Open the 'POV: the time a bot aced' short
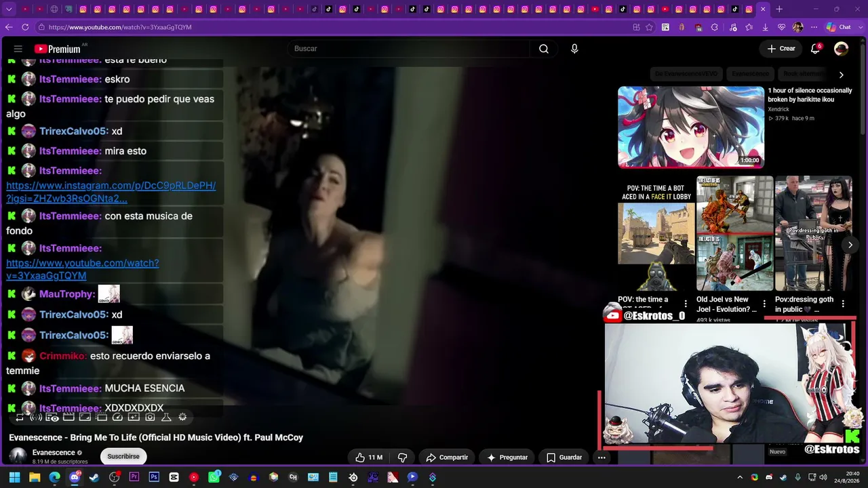Image resolution: width=868 pixels, height=488 pixels. (656, 233)
